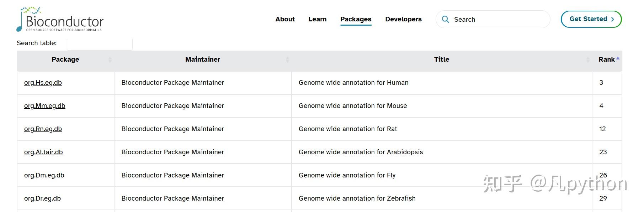Go to the Packages tab
The image size is (644, 212).
click(356, 19)
